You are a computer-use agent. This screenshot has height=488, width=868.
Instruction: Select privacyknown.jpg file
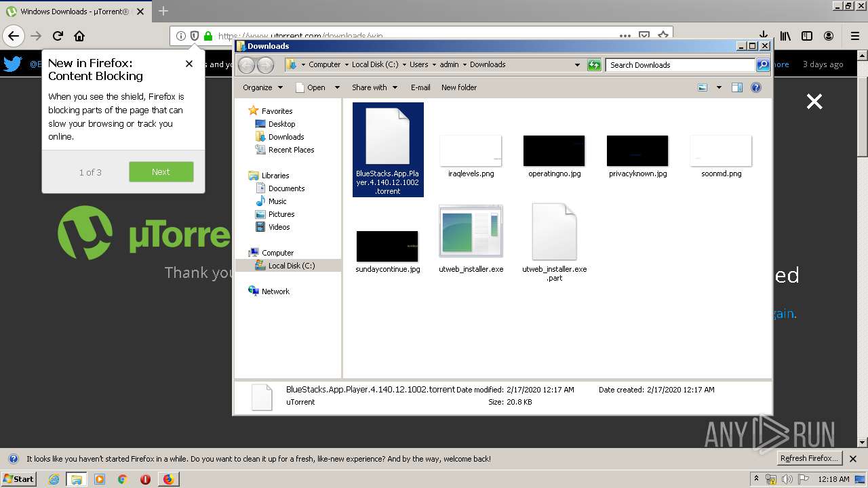pyautogui.click(x=637, y=157)
